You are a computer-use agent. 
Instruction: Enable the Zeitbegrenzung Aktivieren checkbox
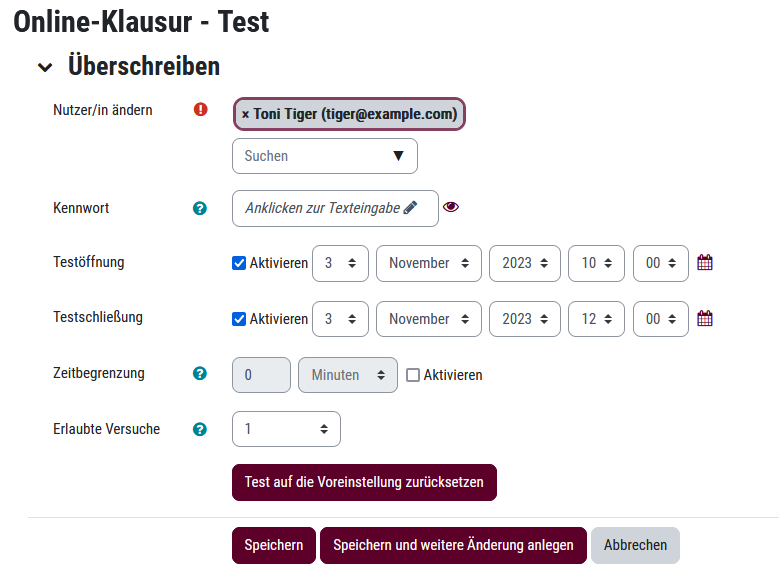coord(413,375)
